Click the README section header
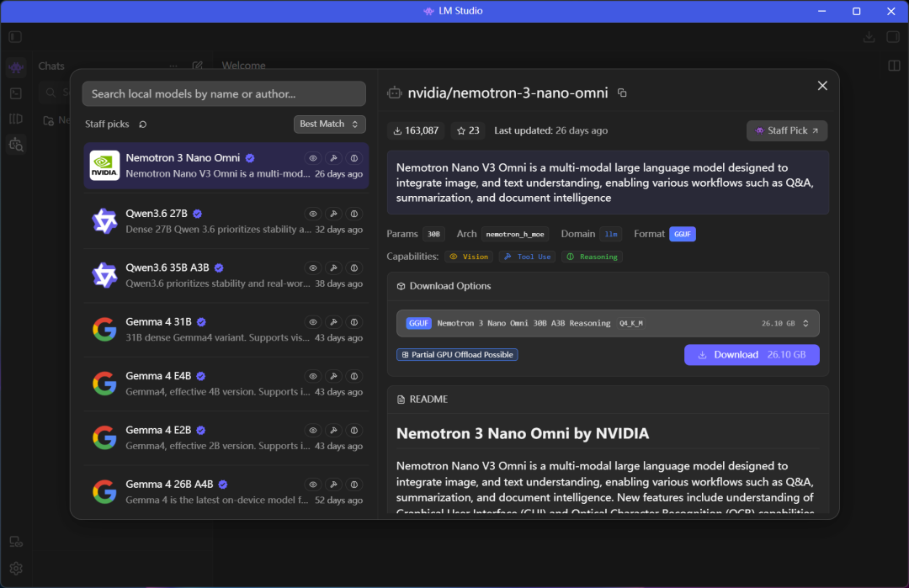 click(423, 399)
